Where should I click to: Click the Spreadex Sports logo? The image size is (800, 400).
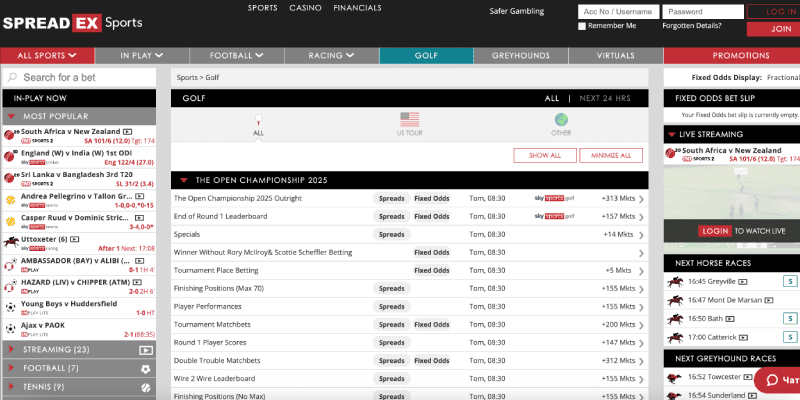(72, 23)
